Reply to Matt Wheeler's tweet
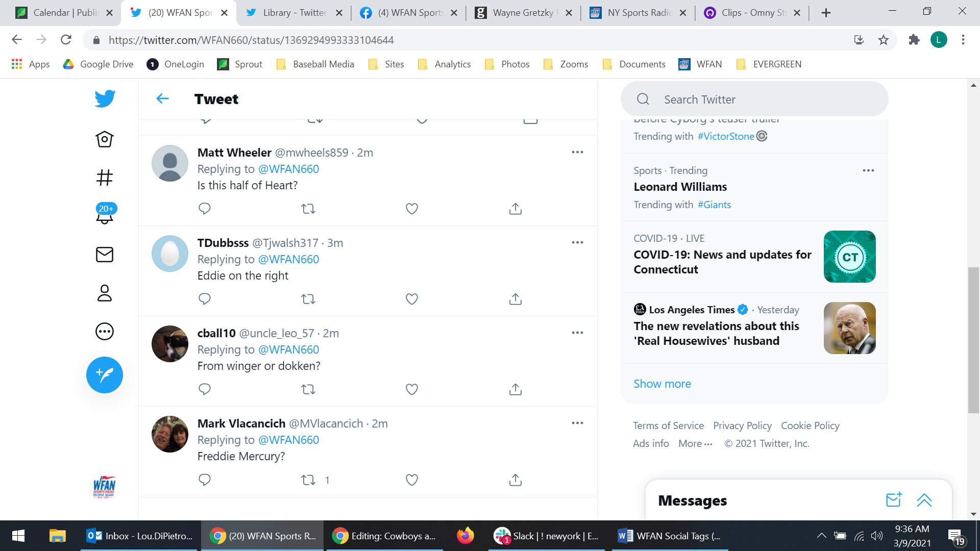The width and height of the screenshot is (980, 551). [x=204, y=209]
